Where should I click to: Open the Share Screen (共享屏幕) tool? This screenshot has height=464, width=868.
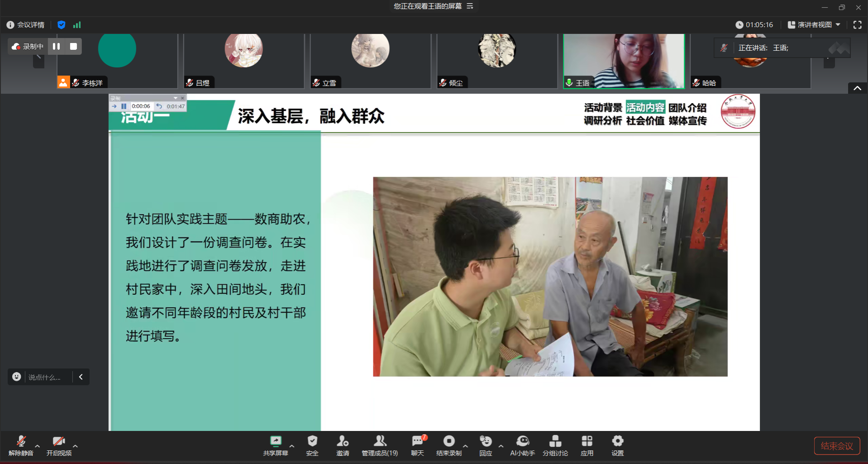click(x=275, y=445)
